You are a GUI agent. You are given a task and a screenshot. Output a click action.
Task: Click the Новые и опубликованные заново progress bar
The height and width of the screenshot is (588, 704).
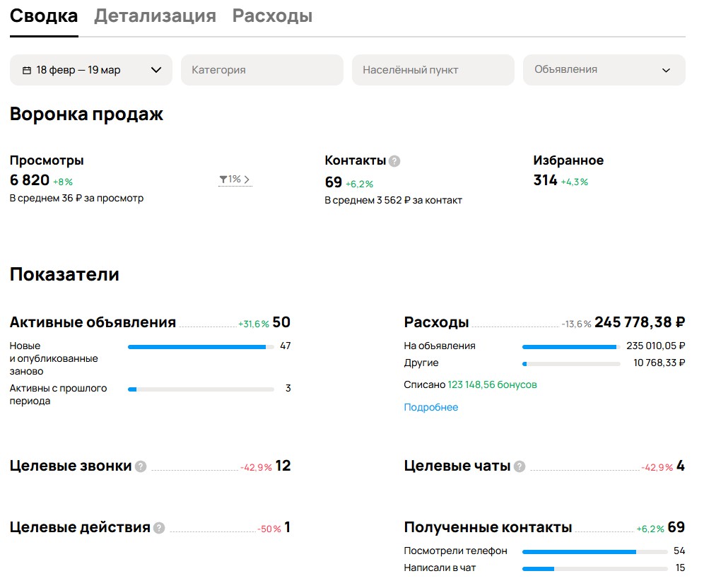pyautogui.click(x=201, y=347)
